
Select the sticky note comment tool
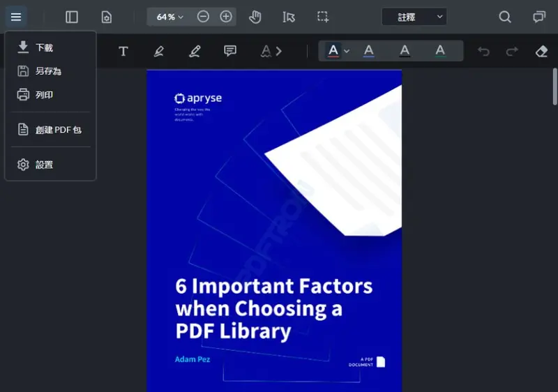click(230, 51)
